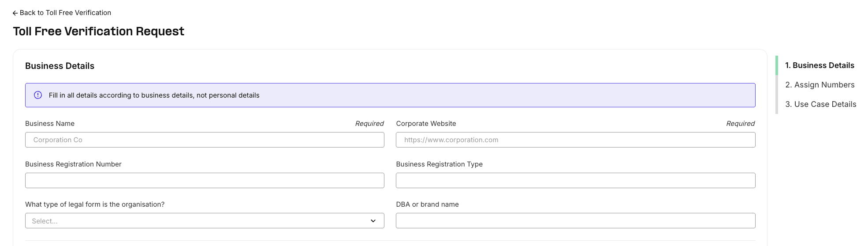
Task: Click the Business Registration Type label
Action: pyautogui.click(x=439, y=164)
